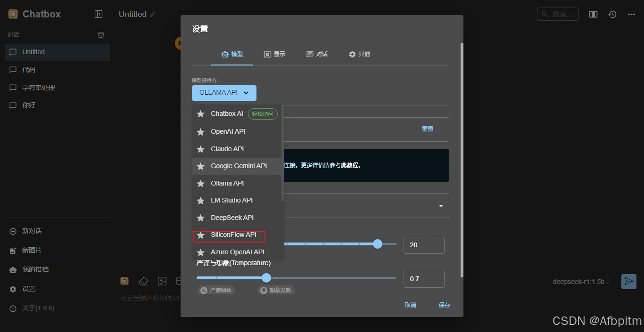Click the 关于 info icon
644x332 pixels.
pos(13,308)
